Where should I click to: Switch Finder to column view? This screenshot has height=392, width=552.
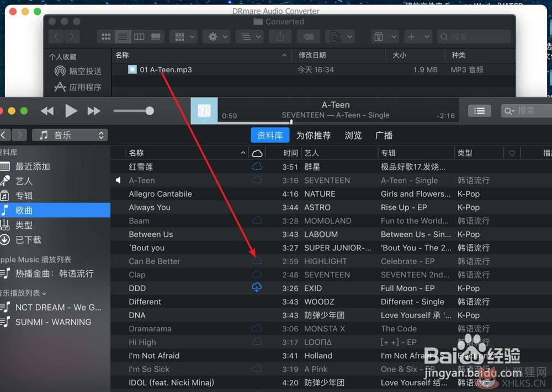tap(139, 36)
